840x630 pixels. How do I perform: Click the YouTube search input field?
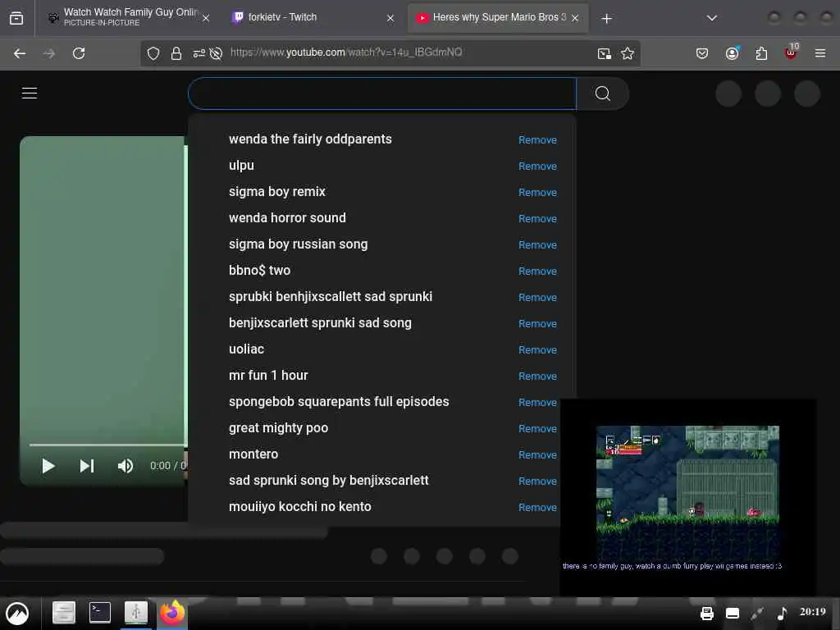pyautogui.click(x=382, y=94)
